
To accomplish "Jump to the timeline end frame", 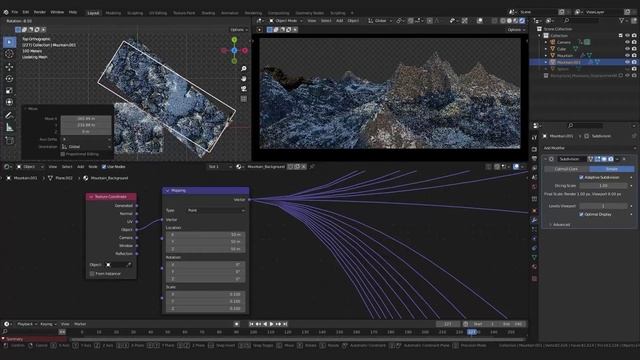I will 285,324.
